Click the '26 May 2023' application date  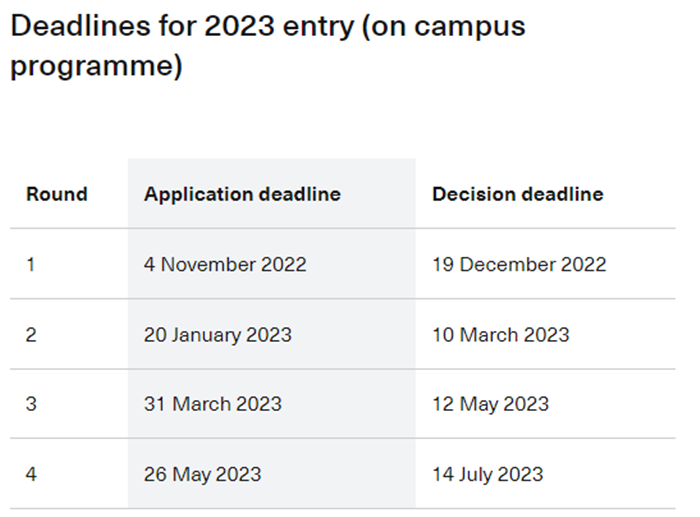[x=202, y=474]
